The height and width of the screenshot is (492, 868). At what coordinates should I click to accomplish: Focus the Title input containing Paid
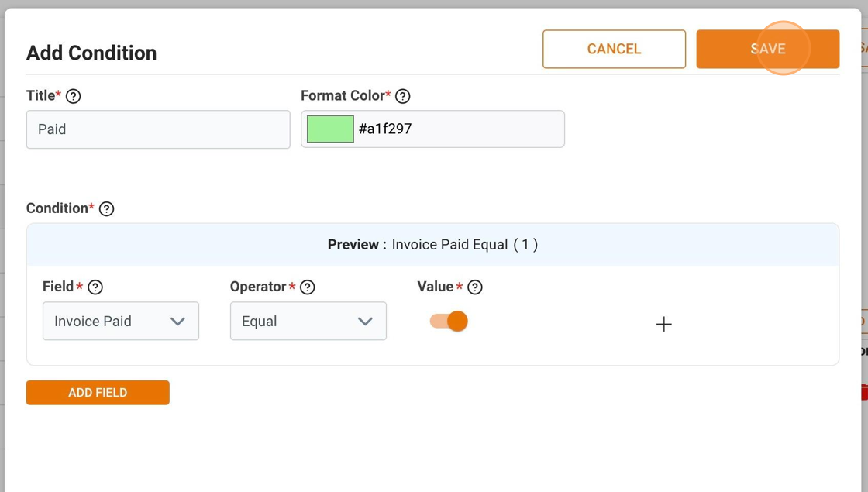(158, 129)
